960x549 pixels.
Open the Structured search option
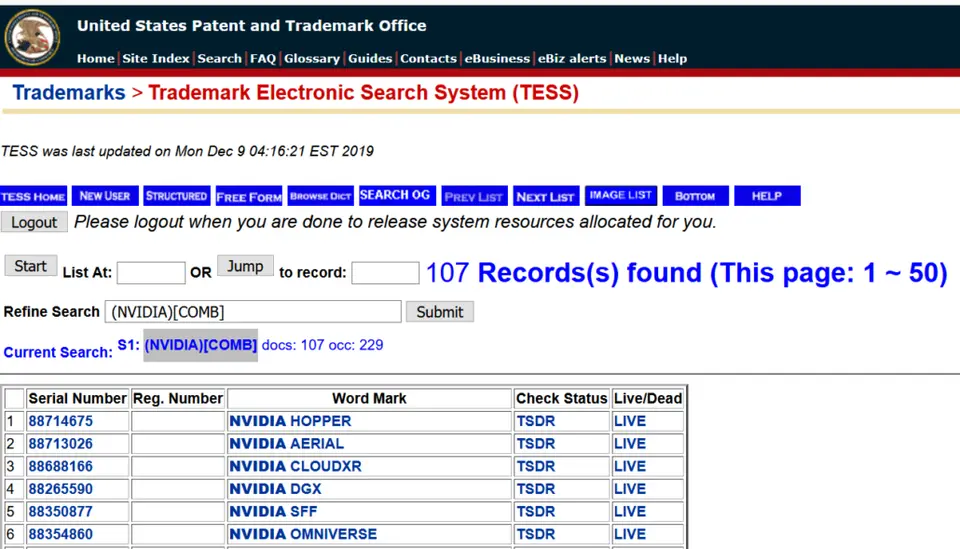click(176, 196)
